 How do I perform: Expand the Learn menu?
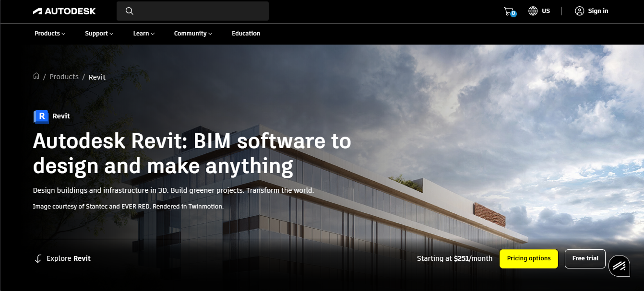pyautogui.click(x=144, y=34)
